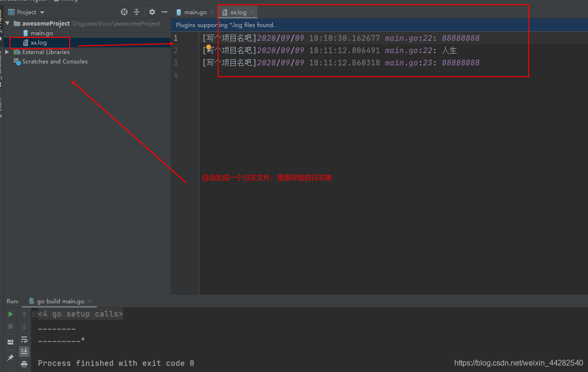Rerun the 'go build main.go' configuration
The image size is (588, 372).
(10, 314)
